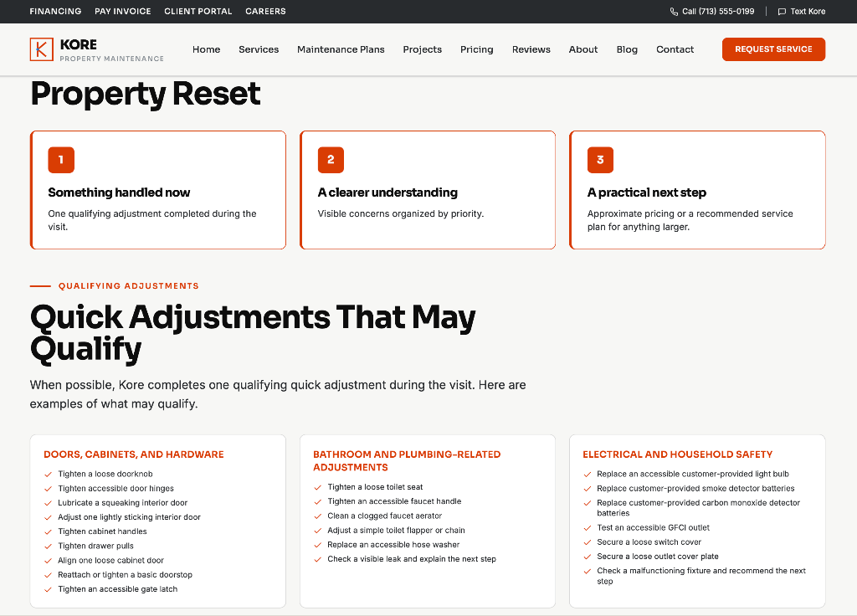The image size is (857, 616).
Task: Click 'Tighten an accessible faucet handle' text
Action: click(x=394, y=501)
